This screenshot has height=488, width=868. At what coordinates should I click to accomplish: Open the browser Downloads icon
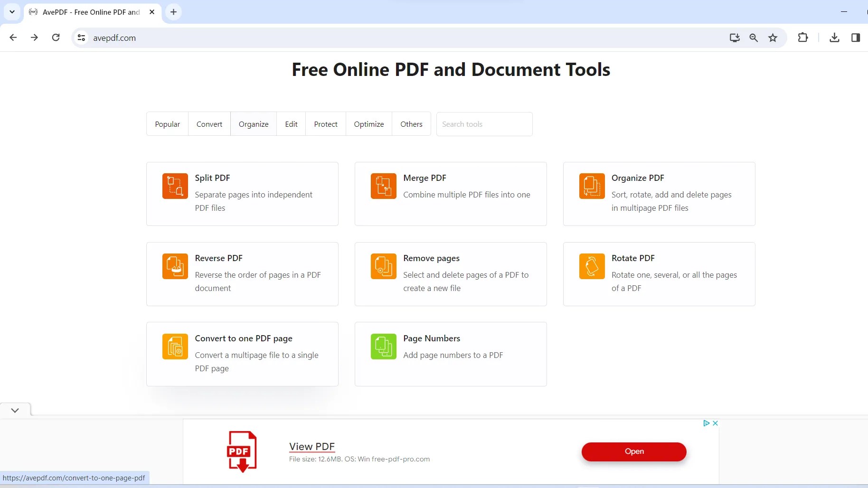pos(834,38)
